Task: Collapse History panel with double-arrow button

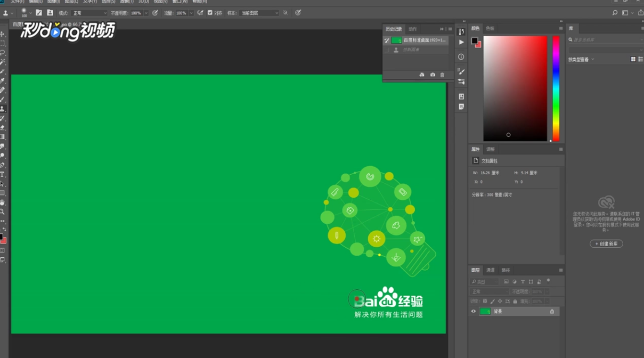Action: point(442,29)
